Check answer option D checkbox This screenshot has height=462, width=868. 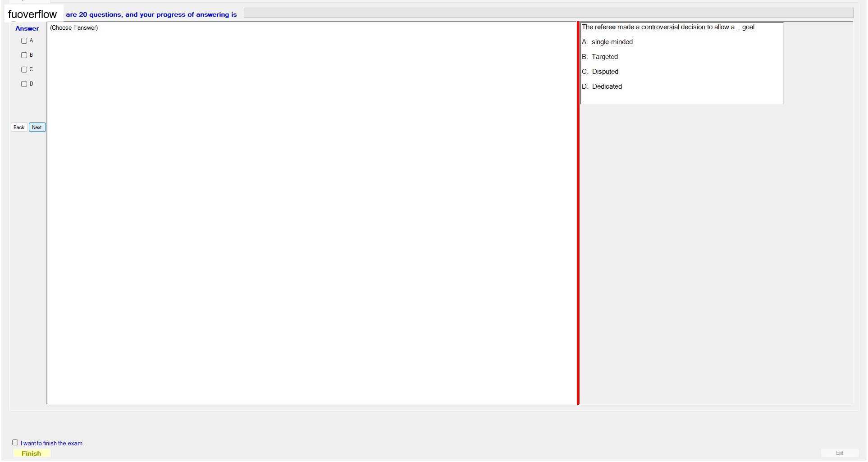(24, 84)
